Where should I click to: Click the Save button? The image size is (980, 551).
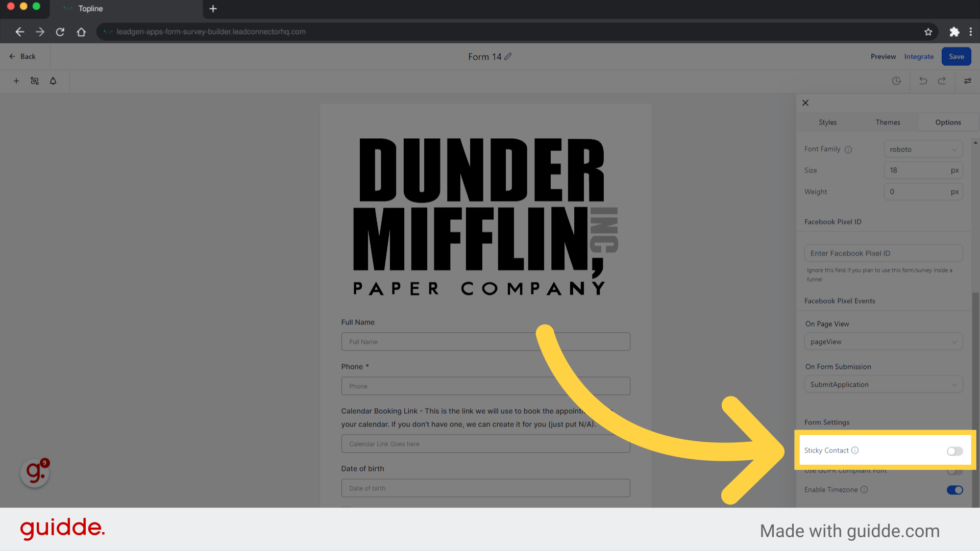pos(956,57)
